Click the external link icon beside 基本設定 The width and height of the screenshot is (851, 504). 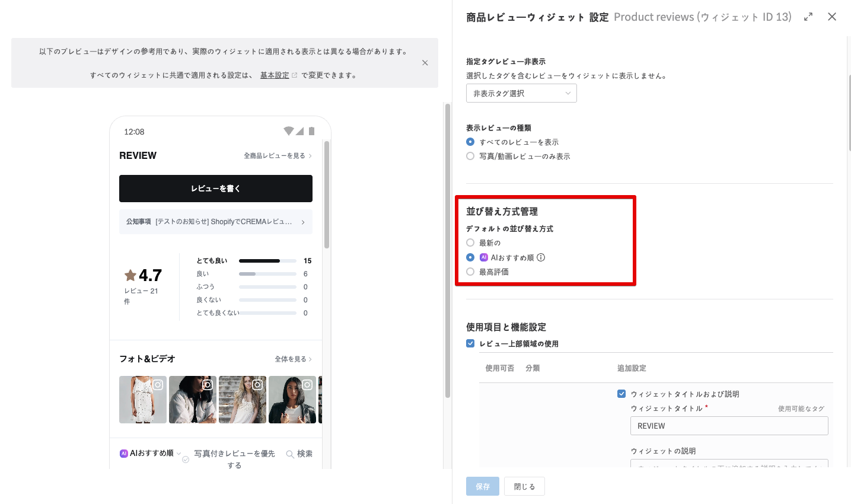(x=295, y=75)
